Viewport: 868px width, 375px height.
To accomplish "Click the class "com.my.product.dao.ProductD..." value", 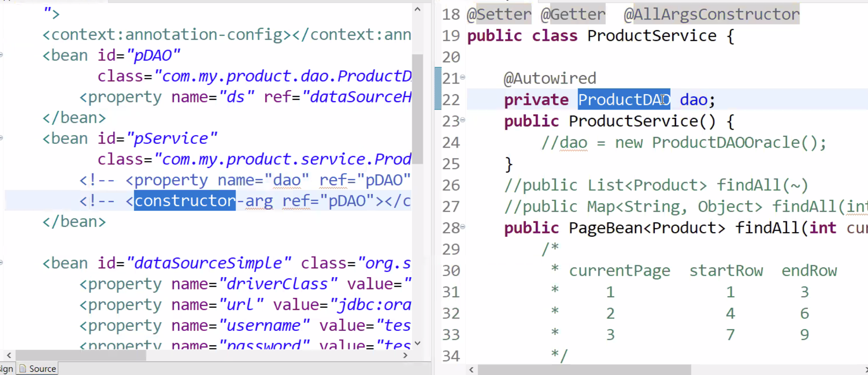I will point(283,76).
